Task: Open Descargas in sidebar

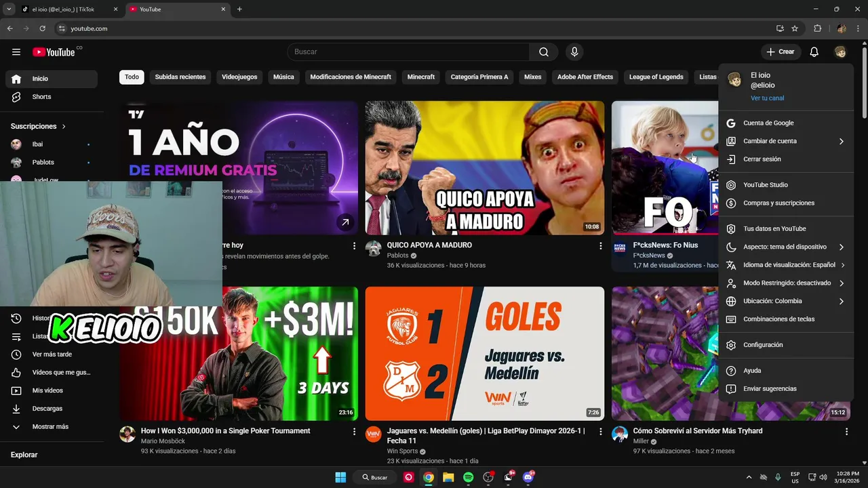Action: point(52,409)
